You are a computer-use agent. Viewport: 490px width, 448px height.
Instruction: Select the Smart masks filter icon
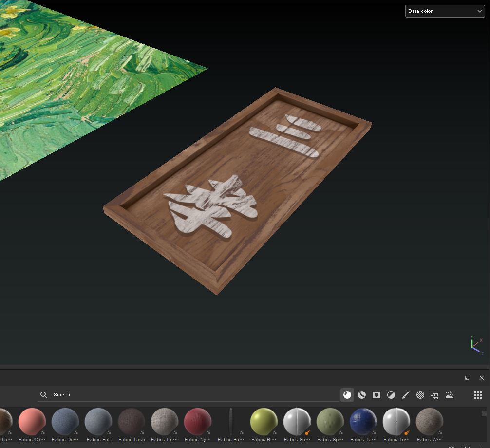[377, 395]
